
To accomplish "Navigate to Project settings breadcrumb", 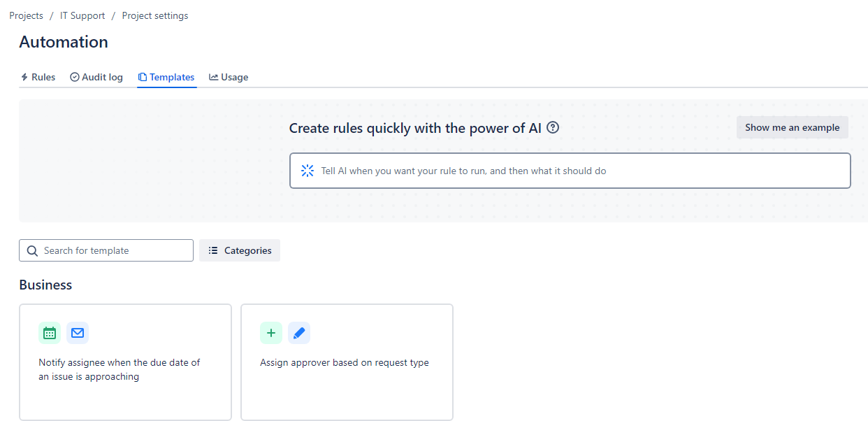I will pos(155,15).
